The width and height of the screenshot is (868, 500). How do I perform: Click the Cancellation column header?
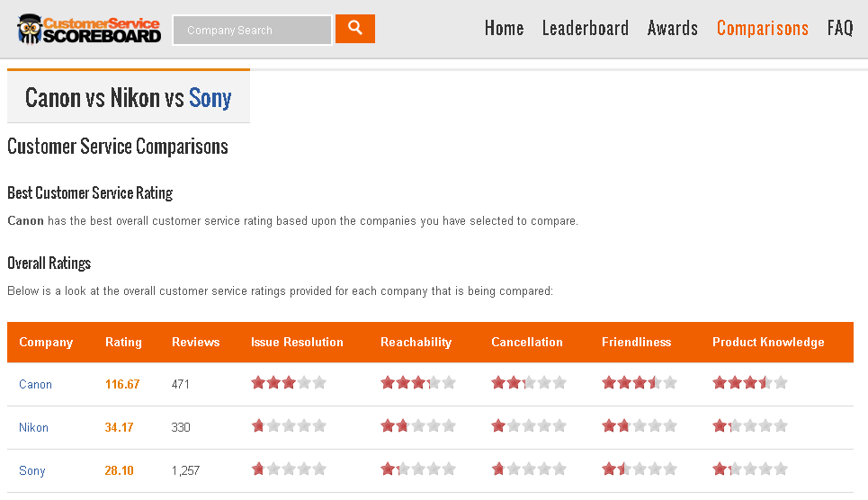tap(526, 343)
